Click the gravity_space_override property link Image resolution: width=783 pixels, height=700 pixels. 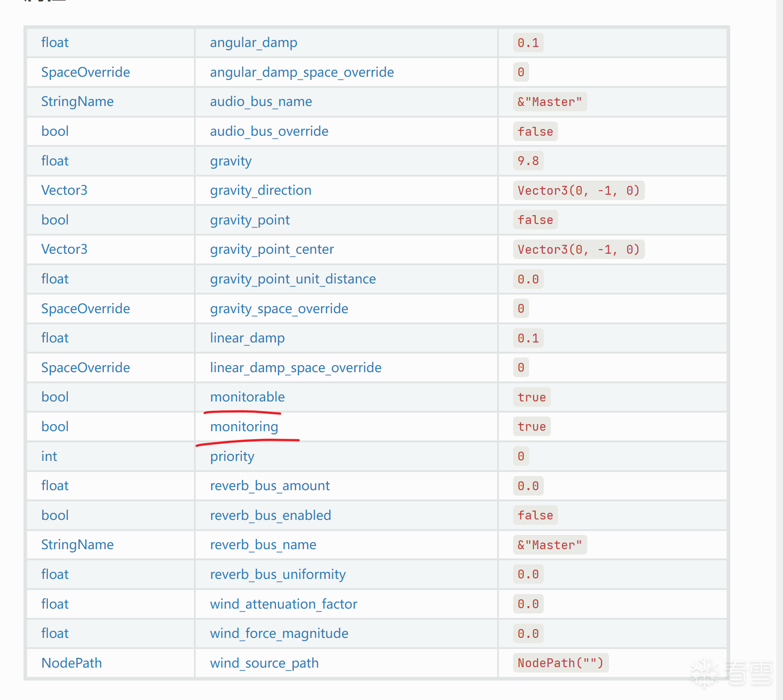279,309
